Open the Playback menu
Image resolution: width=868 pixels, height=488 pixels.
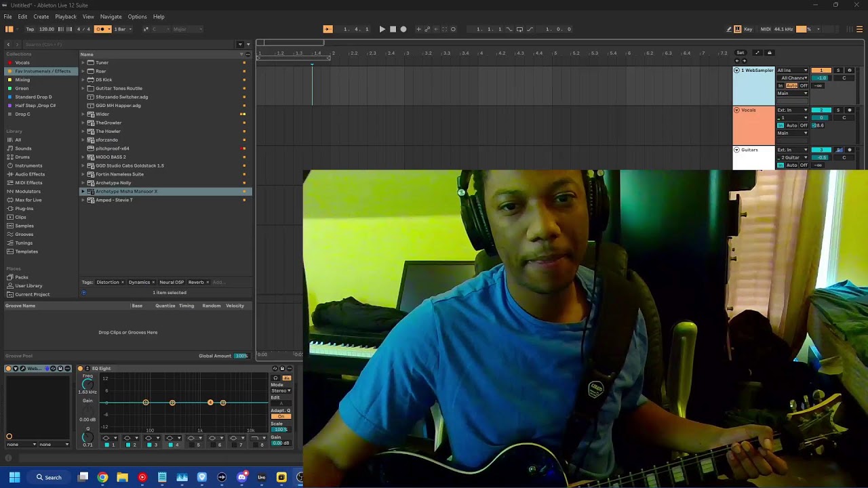(66, 16)
